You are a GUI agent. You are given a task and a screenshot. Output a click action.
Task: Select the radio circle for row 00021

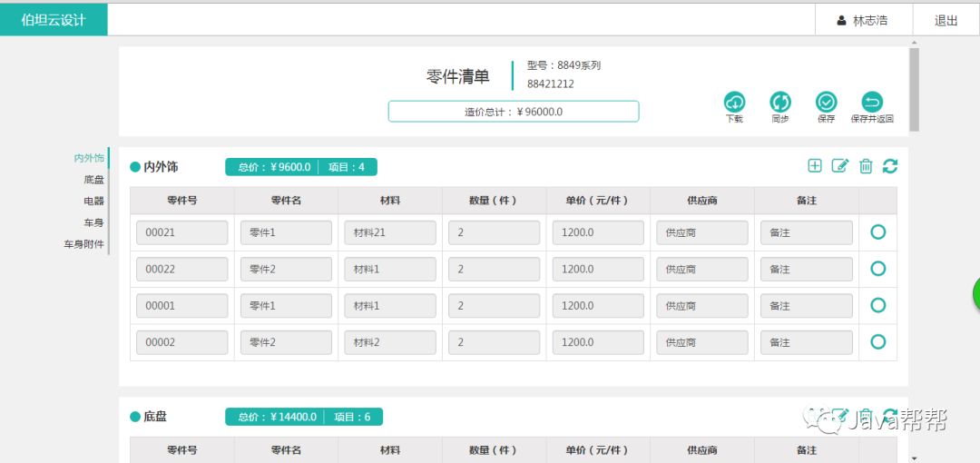pos(877,232)
